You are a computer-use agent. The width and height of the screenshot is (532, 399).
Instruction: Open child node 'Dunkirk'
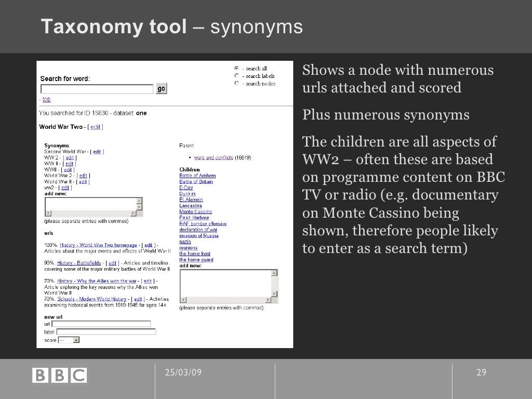click(x=187, y=193)
